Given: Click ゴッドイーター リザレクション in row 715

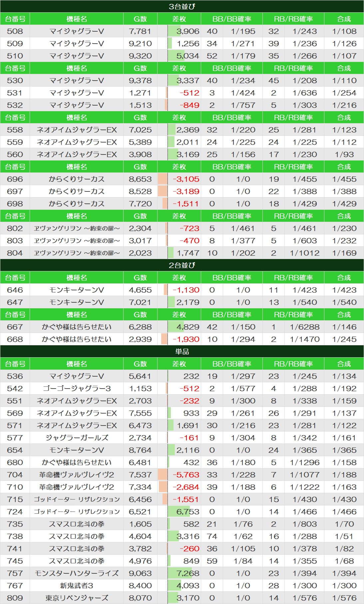Looking at the screenshot, I should pyautogui.click(x=77, y=499).
